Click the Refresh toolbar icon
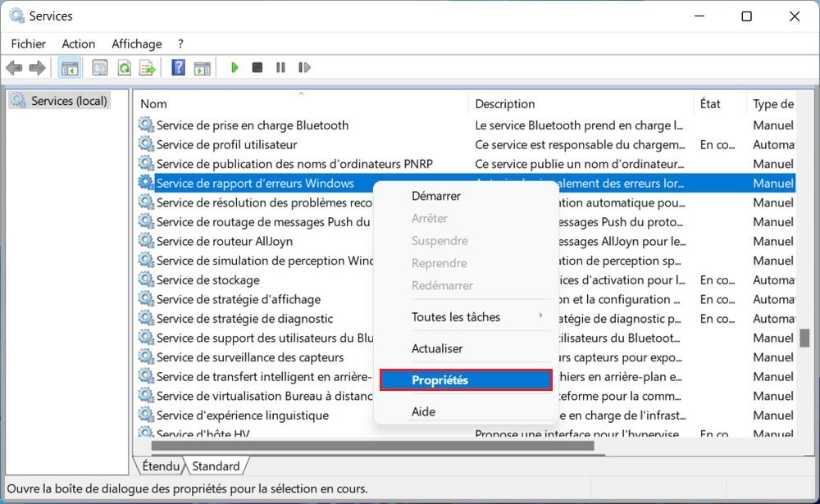The width and height of the screenshot is (820, 504). (124, 67)
